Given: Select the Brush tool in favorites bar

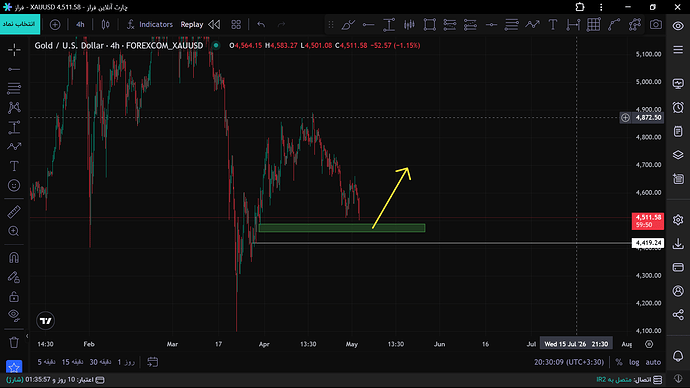Looking at the screenshot, I should coord(348,25).
